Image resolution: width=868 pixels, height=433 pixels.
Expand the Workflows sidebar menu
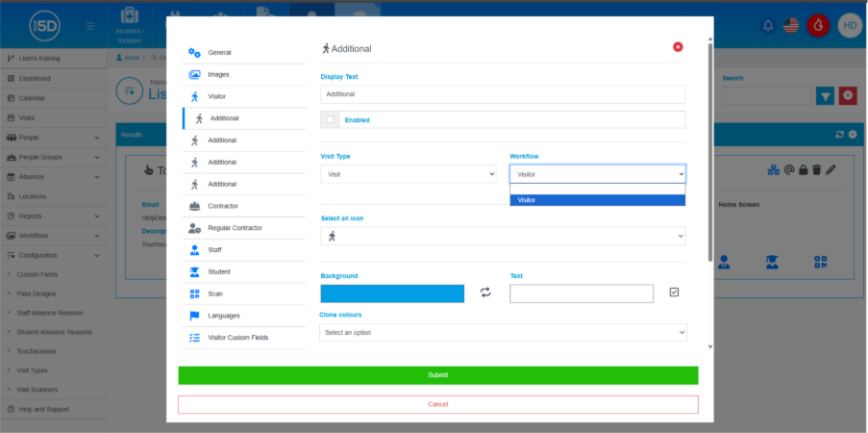(53, 236)
